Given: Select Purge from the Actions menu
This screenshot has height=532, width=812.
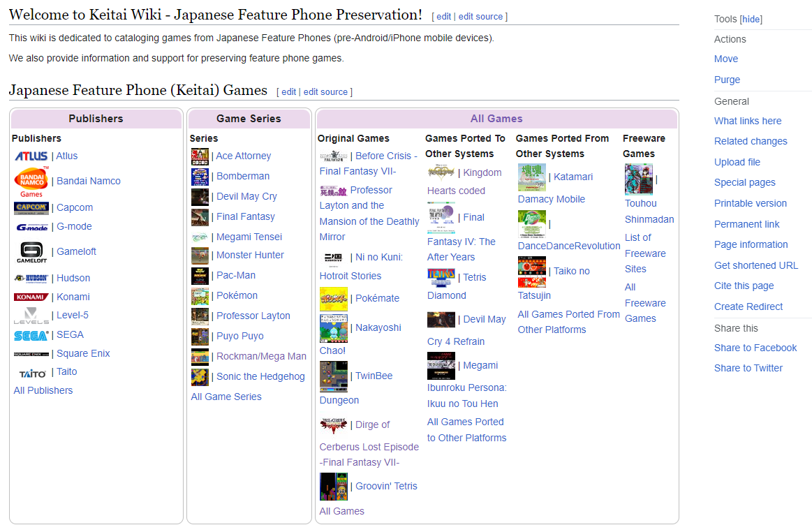Looking at the screenshot, I should point(727,80).
